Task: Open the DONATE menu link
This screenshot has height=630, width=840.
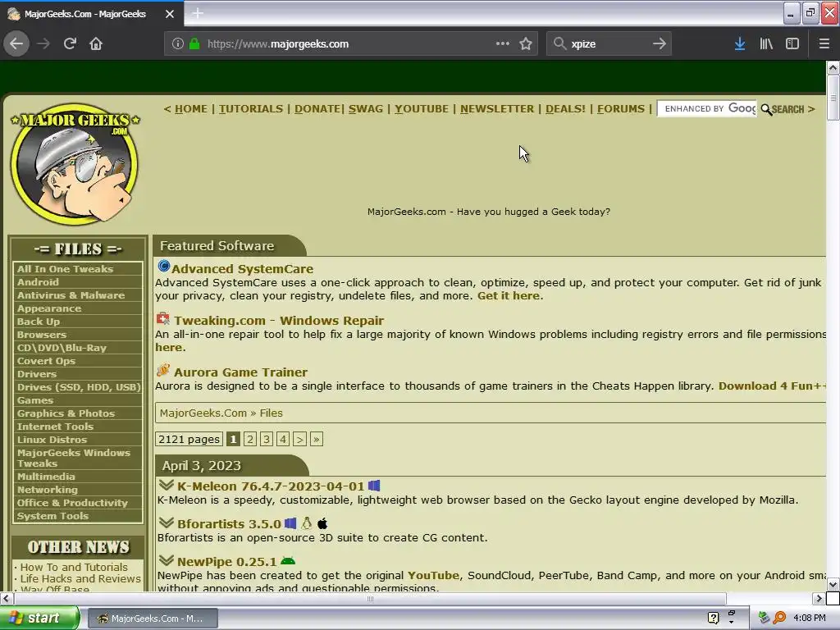Action: click(x=317, y=109)
